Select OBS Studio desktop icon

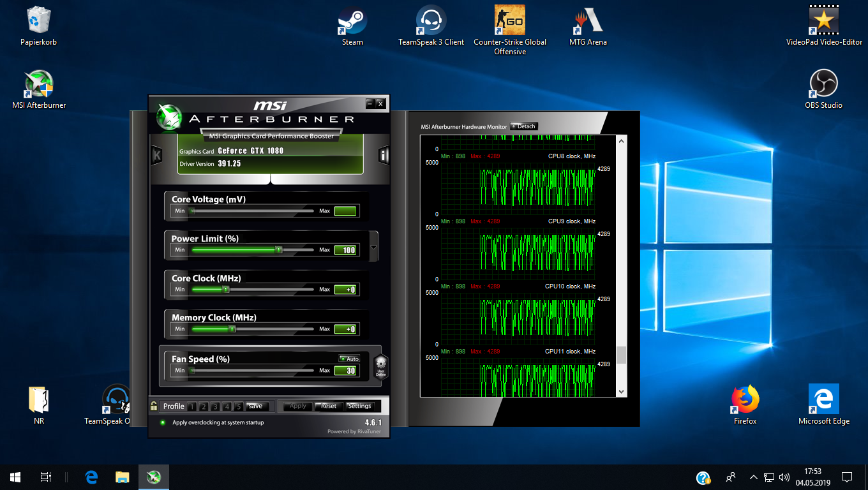824,89
